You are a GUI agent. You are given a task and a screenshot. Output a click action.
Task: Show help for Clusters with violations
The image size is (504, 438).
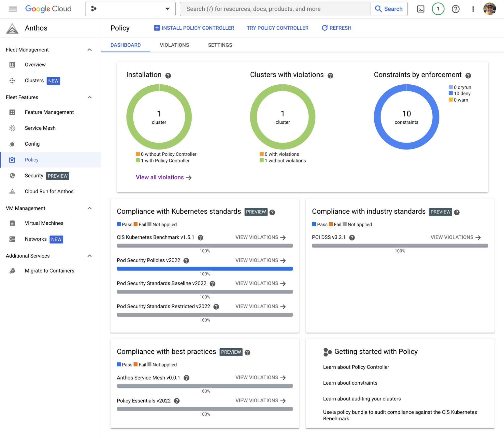(330, 76)
